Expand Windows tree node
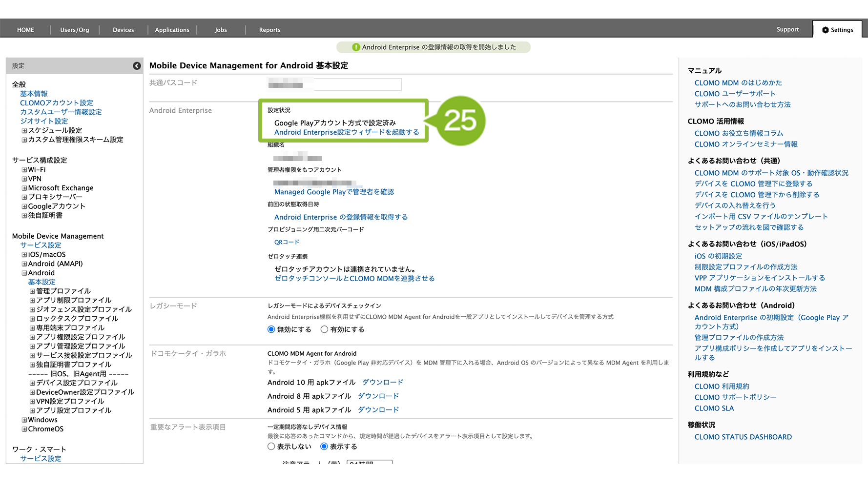Viewport: 868px width, 488px height. pyautogui.click(x=24, y=420)
